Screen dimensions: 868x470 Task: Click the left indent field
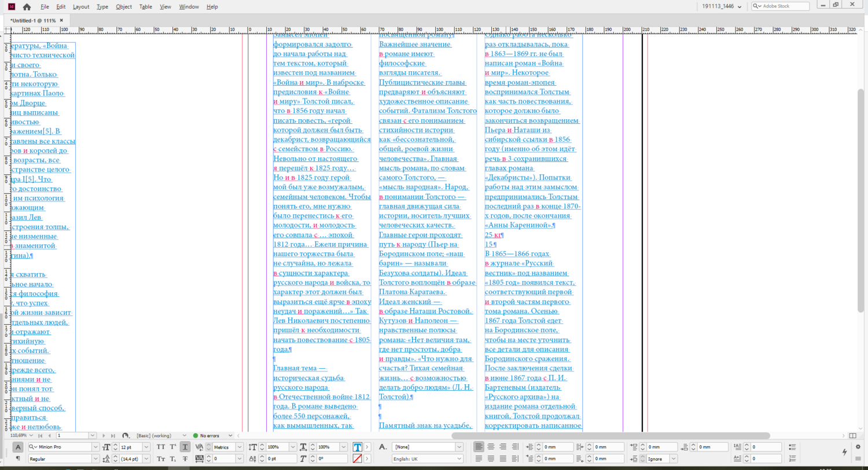click(557, 447)
